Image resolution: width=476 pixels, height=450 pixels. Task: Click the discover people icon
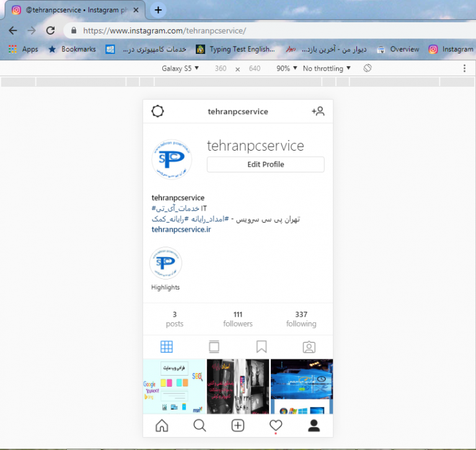(318, 112)
